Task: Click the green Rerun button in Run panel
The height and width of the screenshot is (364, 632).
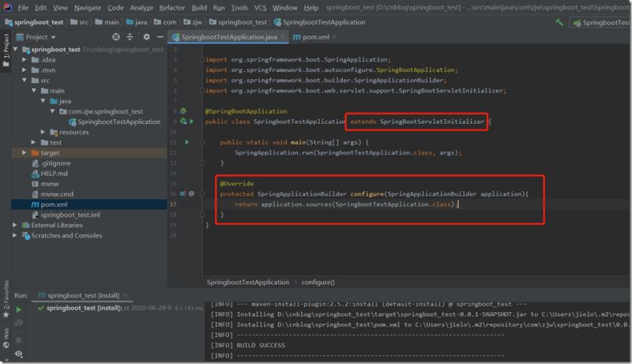Action: tap(19, 310)
